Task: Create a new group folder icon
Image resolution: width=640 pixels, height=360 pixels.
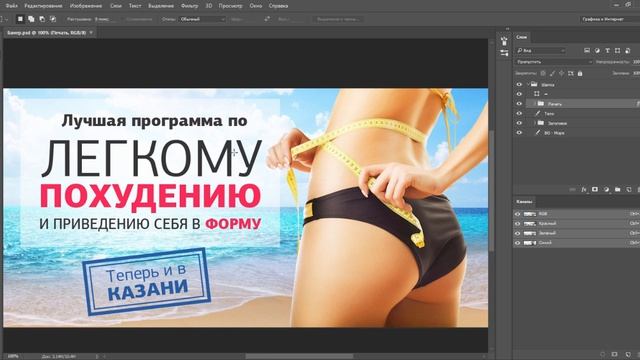Action: (618, 190)
